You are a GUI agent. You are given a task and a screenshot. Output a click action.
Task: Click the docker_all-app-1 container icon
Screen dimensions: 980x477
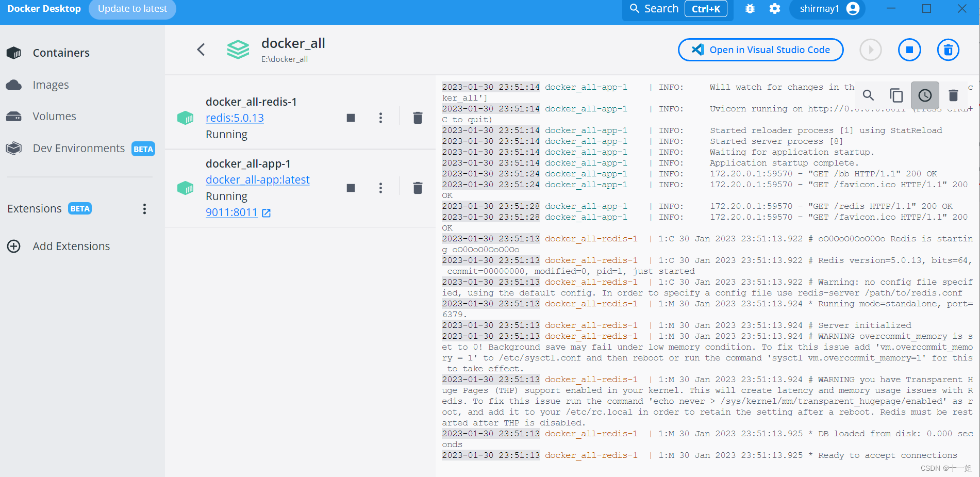185,188
